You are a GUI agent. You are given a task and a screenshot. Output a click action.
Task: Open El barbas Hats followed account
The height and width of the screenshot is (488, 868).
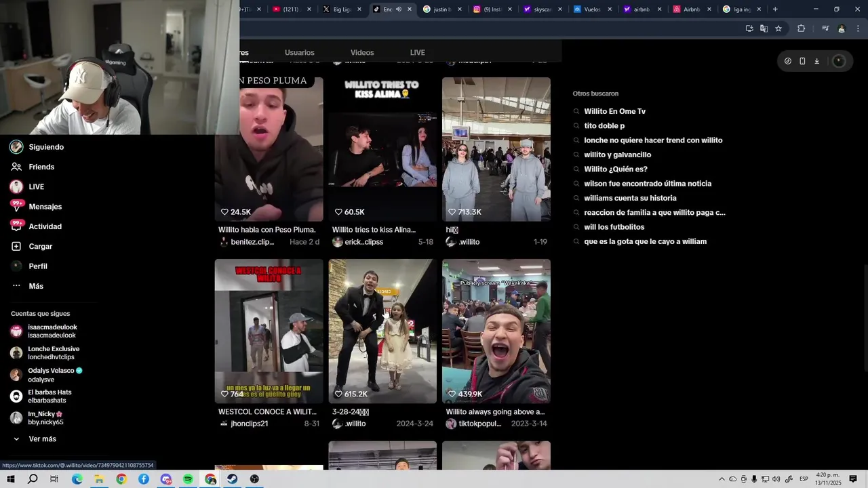(41, 396)
